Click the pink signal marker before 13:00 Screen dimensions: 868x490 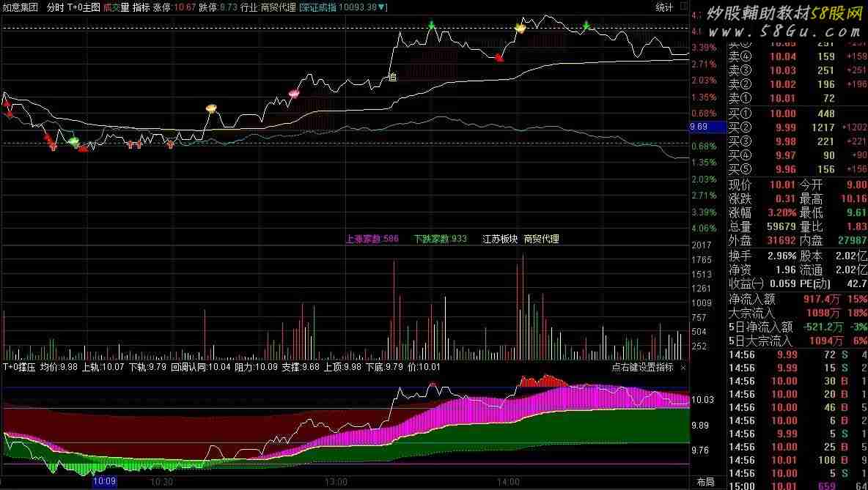(x=294, y=94)
